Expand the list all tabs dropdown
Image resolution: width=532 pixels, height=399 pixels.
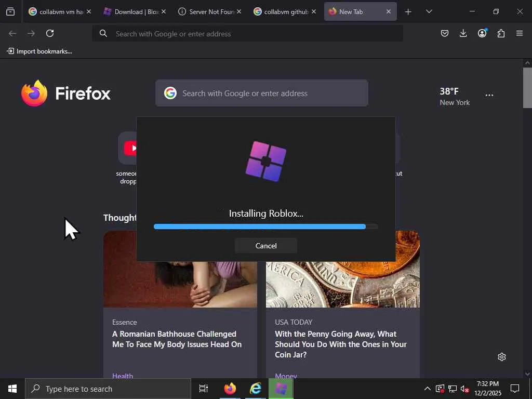point(429,11)
